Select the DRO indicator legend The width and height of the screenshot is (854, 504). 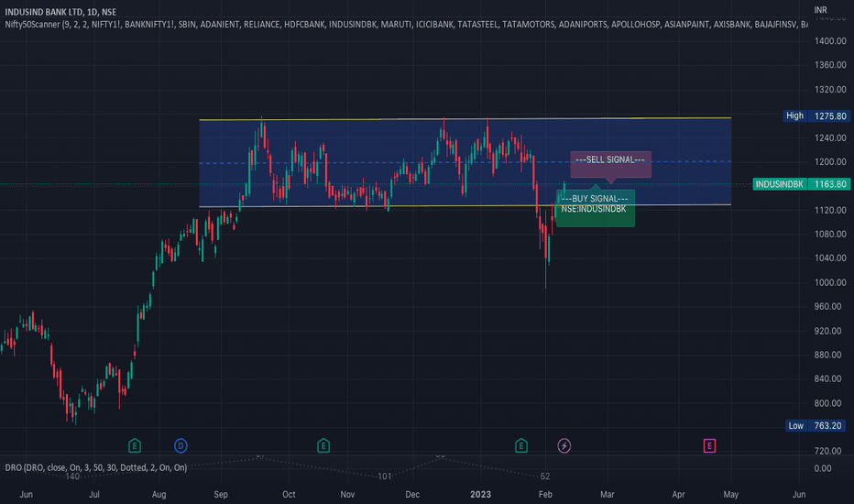click(x=96, y=467)
